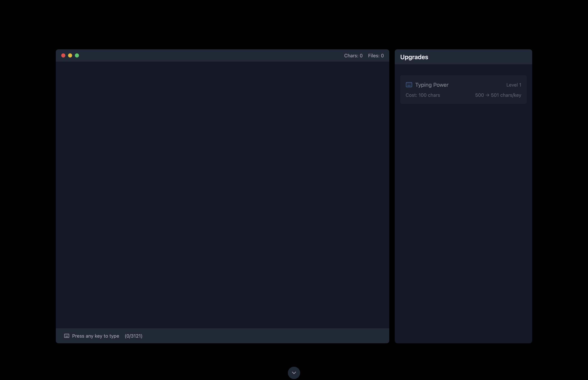Image resolution: width=588 pixels, height=380 pixels.
Task: Buy the Typing Power upgrade for 100 chars
Action: (x=463, y=89)
